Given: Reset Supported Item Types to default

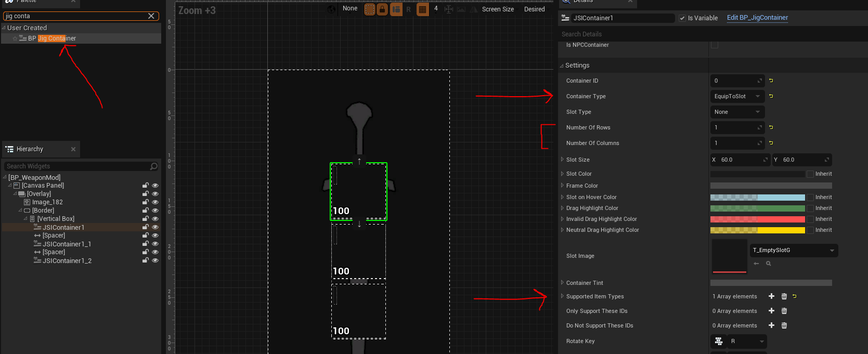Looking at the screenshot, I should (795, 296).
